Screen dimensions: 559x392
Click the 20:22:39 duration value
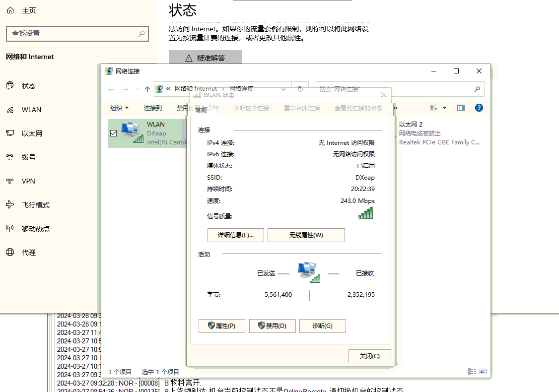click(362, 189)
